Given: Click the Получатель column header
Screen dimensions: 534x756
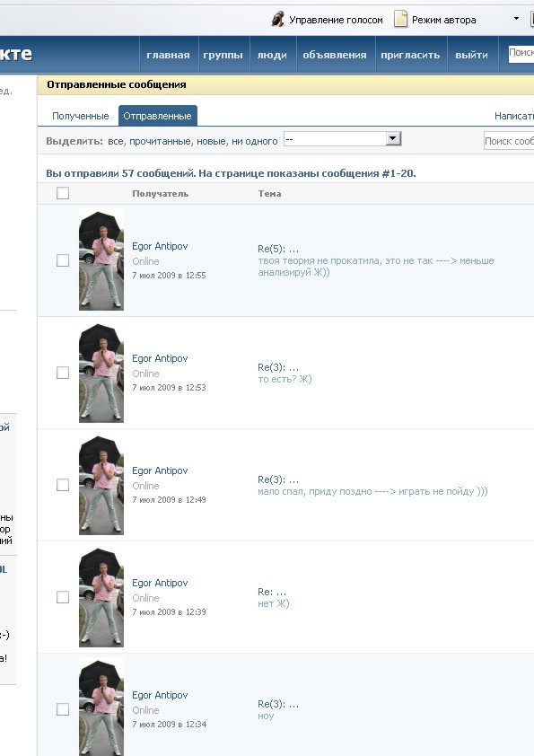Looking at the screenshot, I should (x=160, y=194).
